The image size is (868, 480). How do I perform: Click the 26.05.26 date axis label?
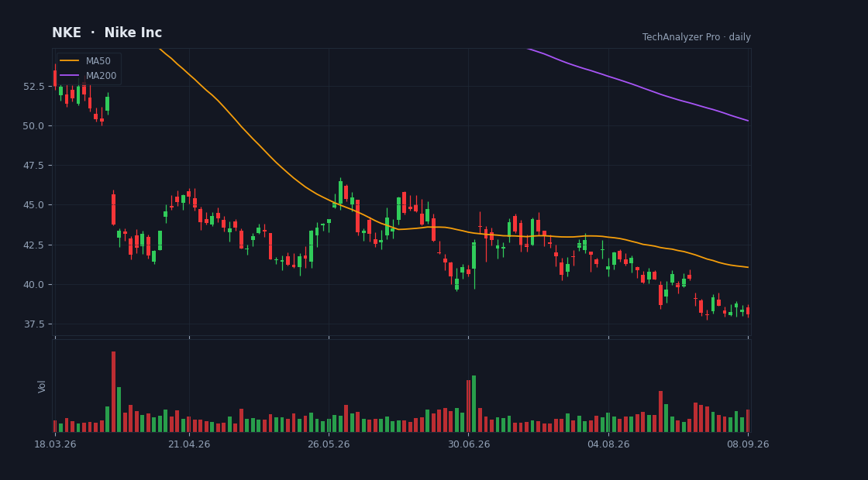[329, 444]
